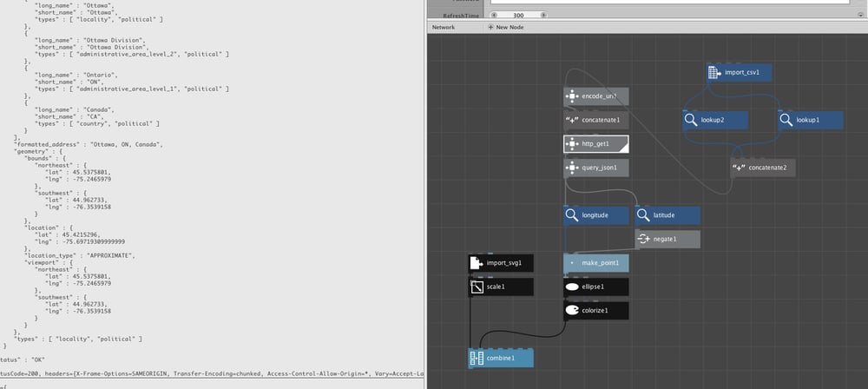Image resolution: width=868 pixels, height=389 pixels.
Task: Click the long_name "Ottawa Division" line
Action: [x=90, y=40]
